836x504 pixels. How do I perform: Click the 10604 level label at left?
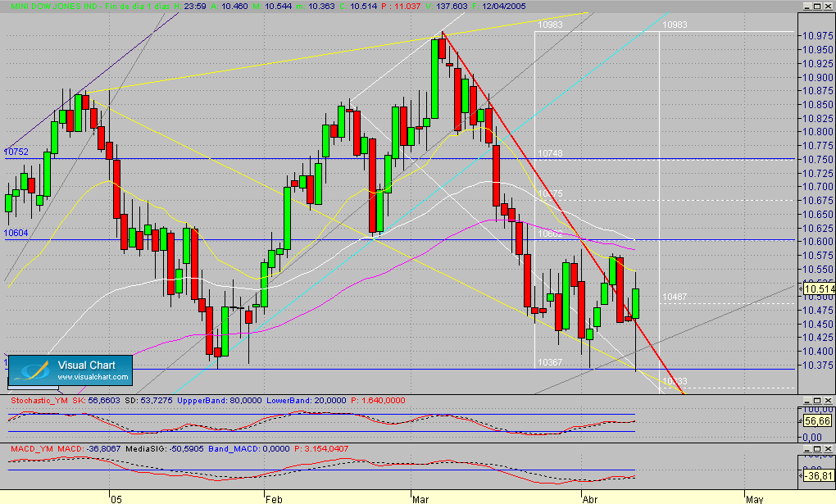(16, 233)
